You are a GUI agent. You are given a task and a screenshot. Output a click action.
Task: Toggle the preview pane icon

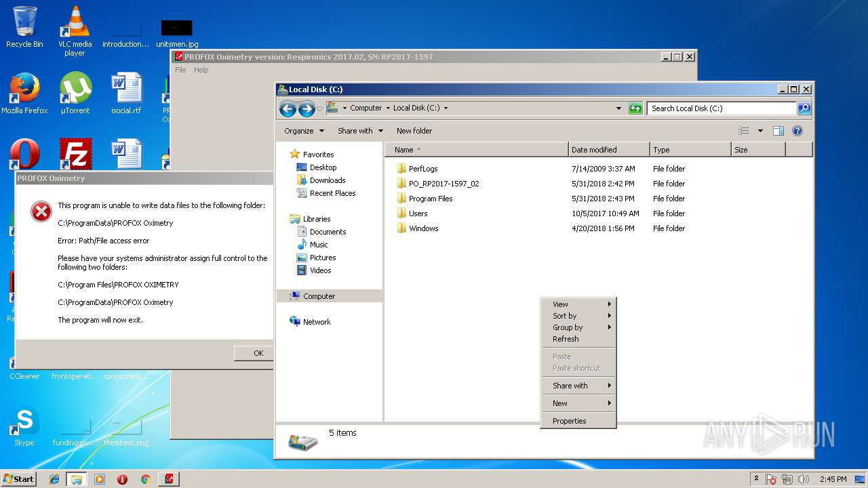(778, 131)
